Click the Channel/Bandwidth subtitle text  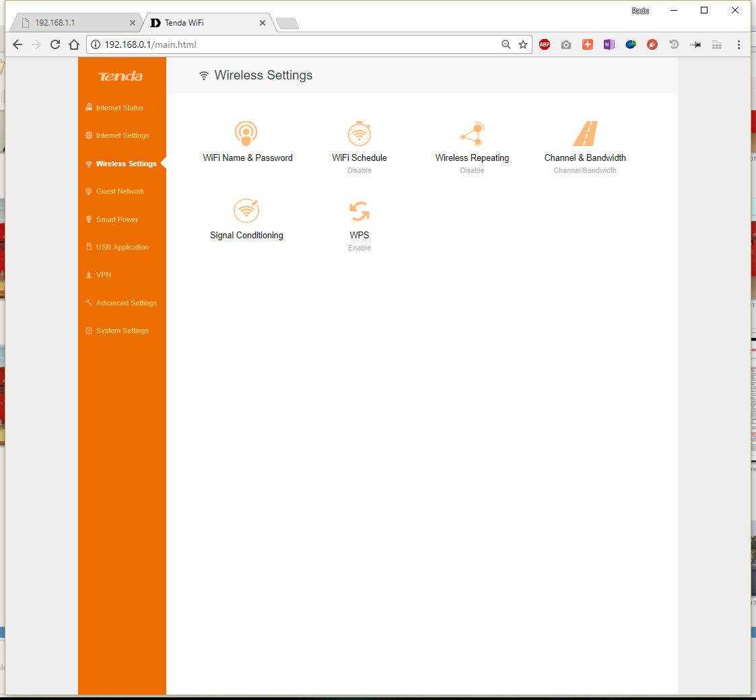point(585,170)
